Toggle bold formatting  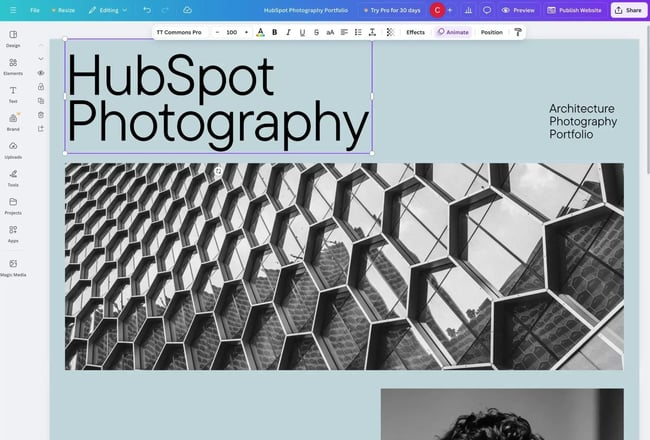tap(274, 32)
